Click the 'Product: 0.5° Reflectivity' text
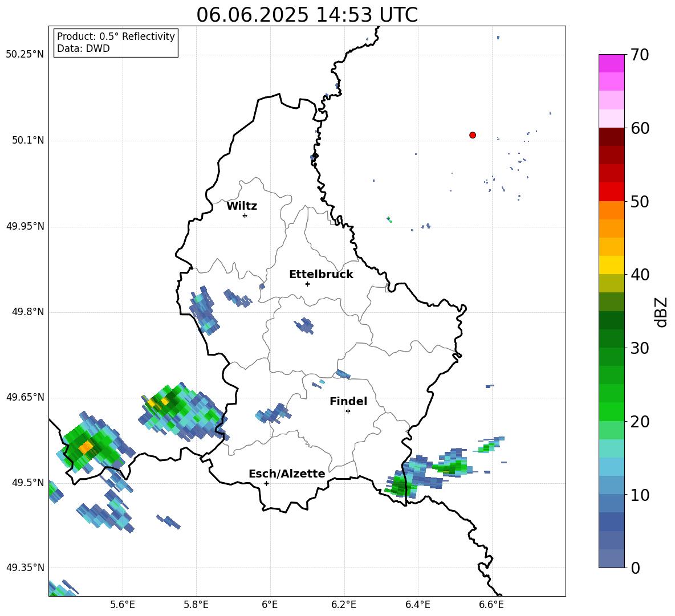Viewport: 675px width, 616px height. (x=116, y=36)
